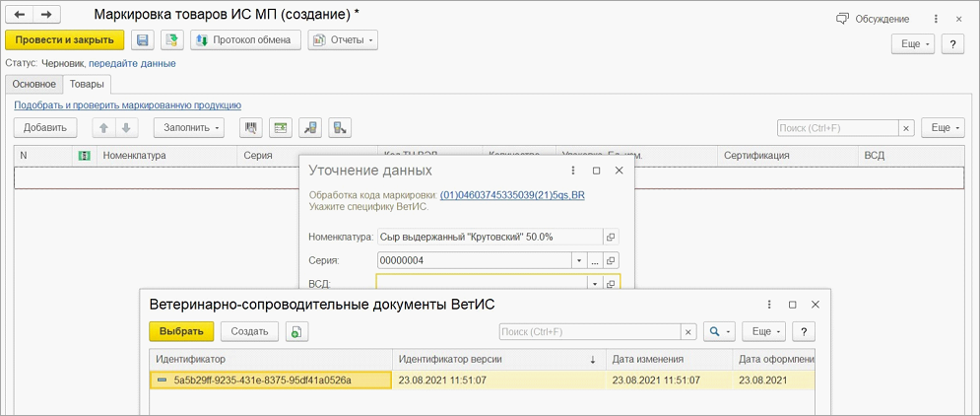Move row down with the down arrow icon
The width and height of the screenshot is (980, 416).
[125, 128]
